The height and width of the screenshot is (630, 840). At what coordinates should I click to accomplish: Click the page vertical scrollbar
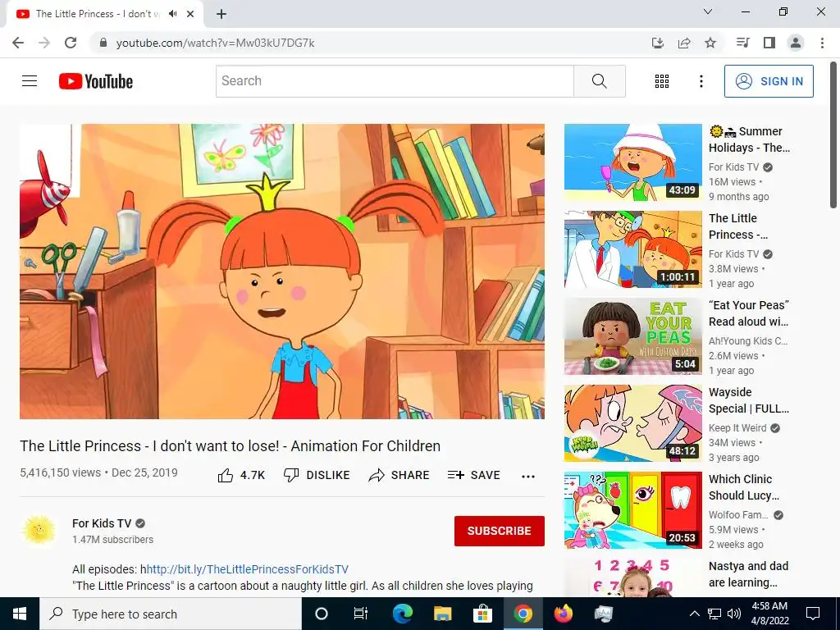click(833, 135)
